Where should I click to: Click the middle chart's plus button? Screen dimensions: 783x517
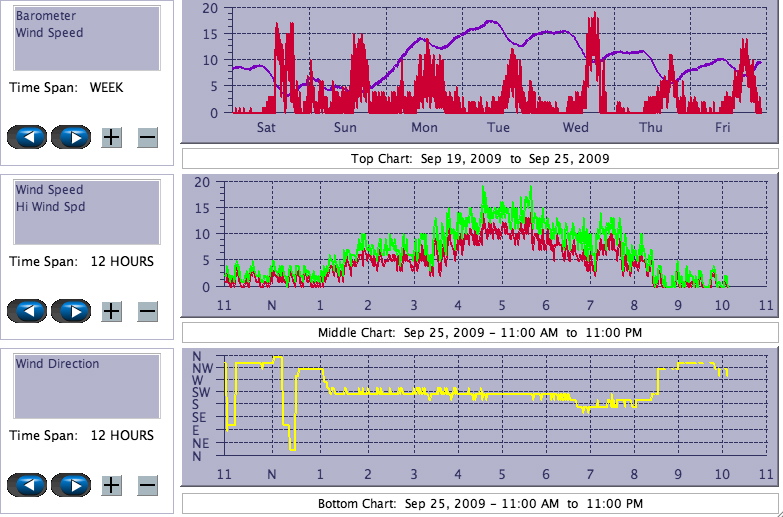pos(112,311)
